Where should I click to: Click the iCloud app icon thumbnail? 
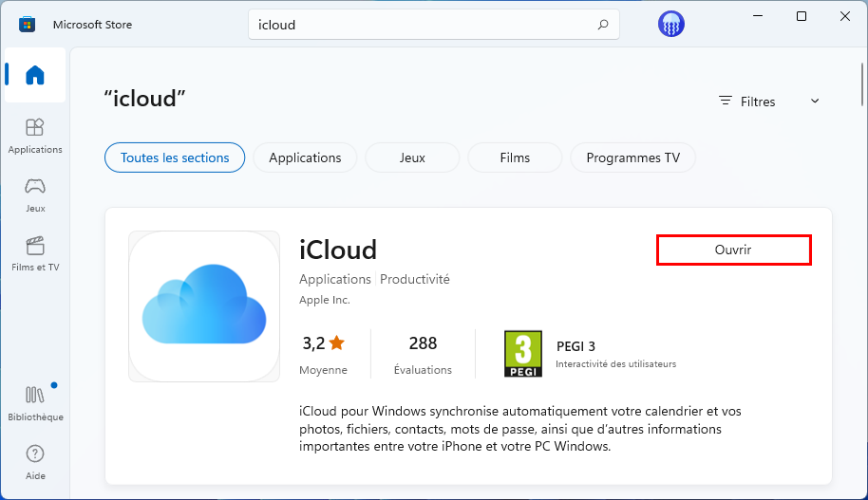pos(204,306)
